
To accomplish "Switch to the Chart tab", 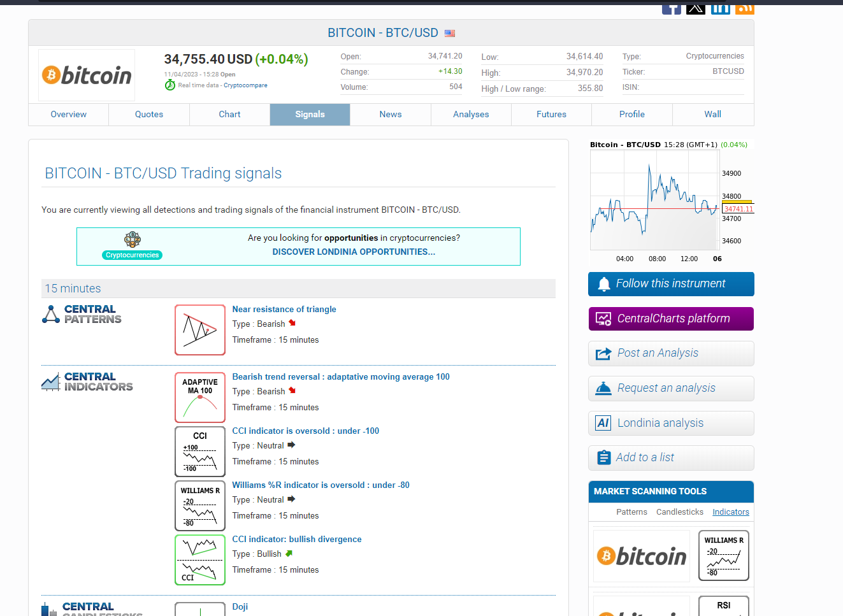I will (x=229, y=115).
